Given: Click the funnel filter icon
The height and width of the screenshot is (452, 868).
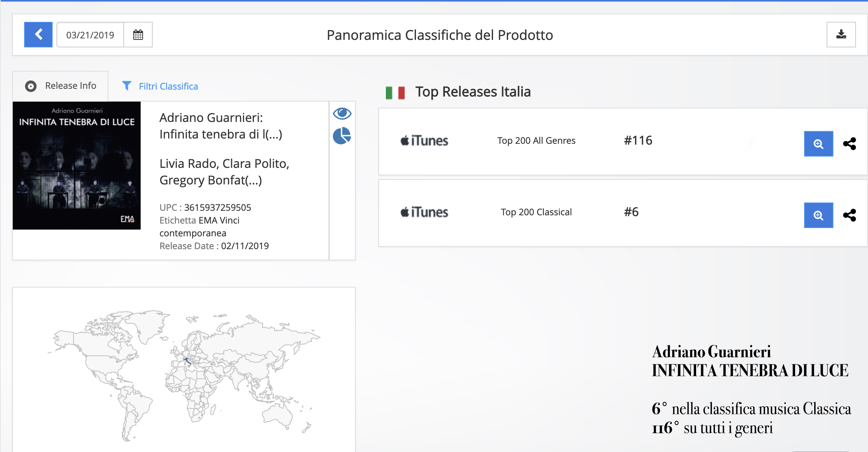Looking at the screenshot, I should coord(127,86).
